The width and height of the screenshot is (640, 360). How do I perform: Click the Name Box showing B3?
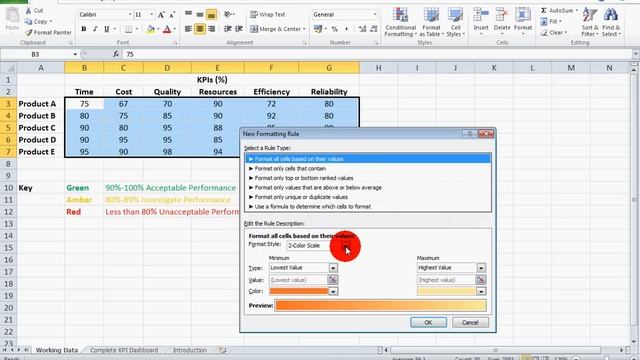(35, 54)
